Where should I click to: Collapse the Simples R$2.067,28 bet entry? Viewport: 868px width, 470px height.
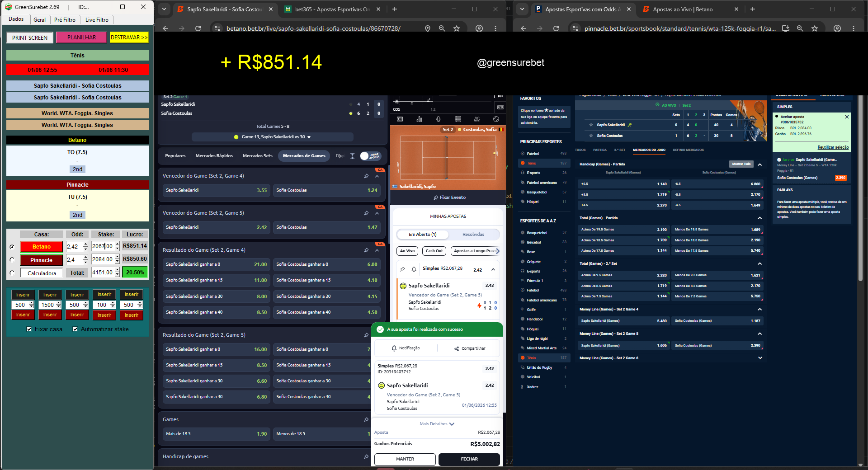tap(493, 269)
